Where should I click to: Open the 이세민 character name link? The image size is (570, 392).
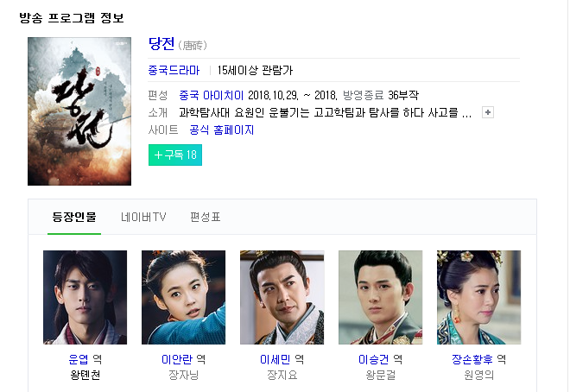pos(275,359)
